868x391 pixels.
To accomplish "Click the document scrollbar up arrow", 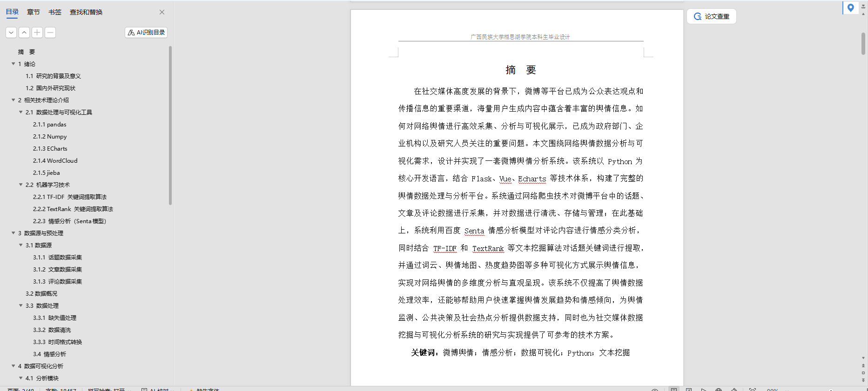I will click(x=863, y=14).
